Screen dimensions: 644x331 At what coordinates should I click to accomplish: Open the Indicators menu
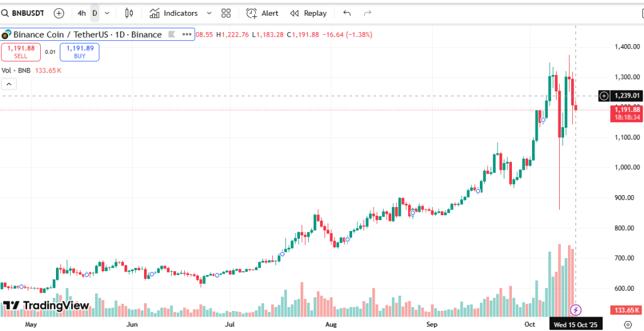pyautogui.click(x=174, y=13)
